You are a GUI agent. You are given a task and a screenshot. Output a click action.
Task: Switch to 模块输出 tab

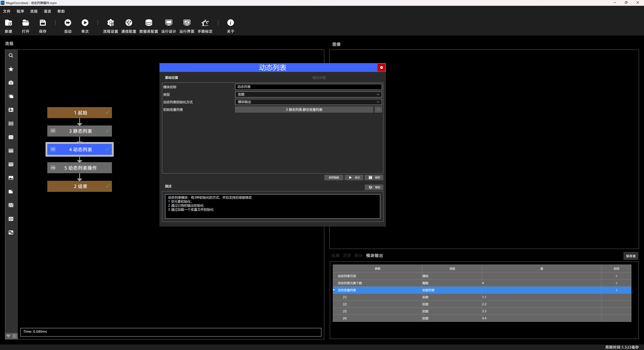click(x=374, y=255)
